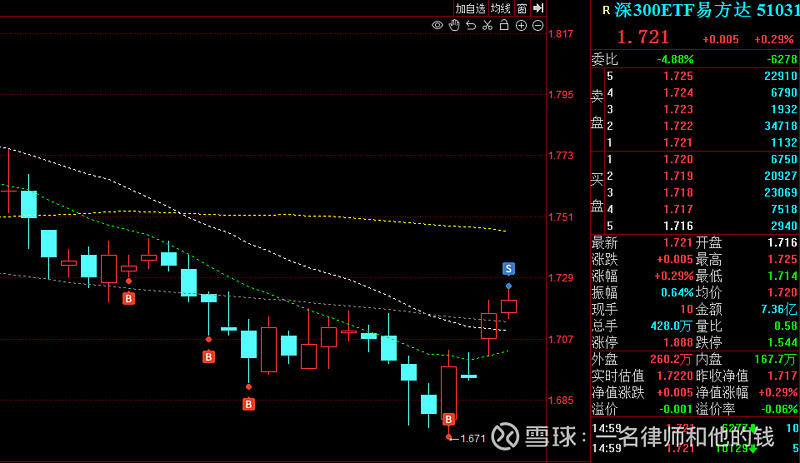Click sell level 3 price 1.723
The height and width of the screenshot is (463, 800).
[678, 109]
